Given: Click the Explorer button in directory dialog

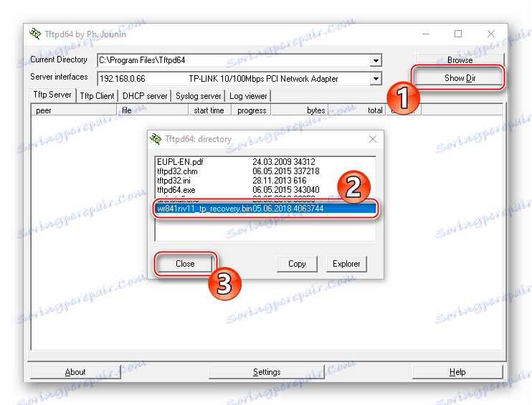Looking at the screenshot, I should 346,264.
